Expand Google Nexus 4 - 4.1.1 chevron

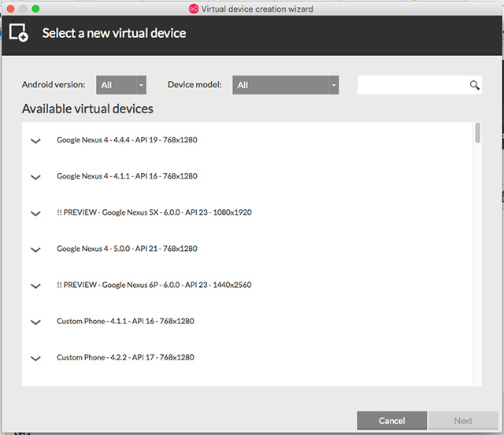[35, 177]
